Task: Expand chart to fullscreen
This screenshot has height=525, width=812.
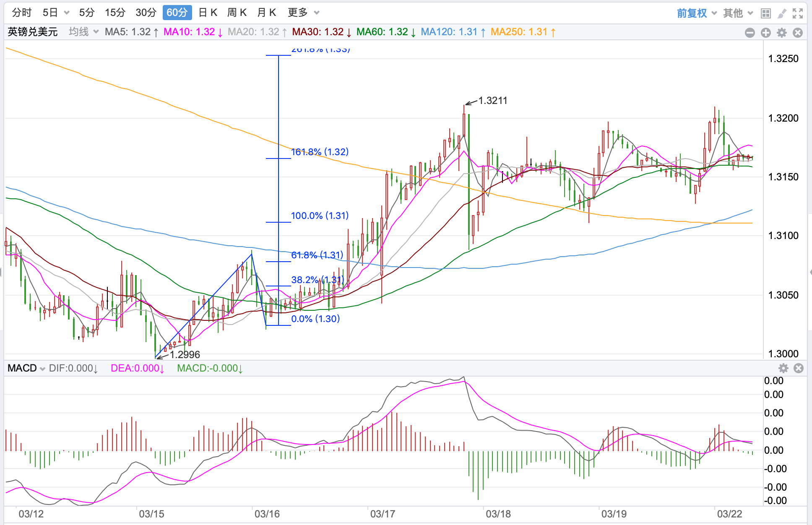Action: coord(798,13)
